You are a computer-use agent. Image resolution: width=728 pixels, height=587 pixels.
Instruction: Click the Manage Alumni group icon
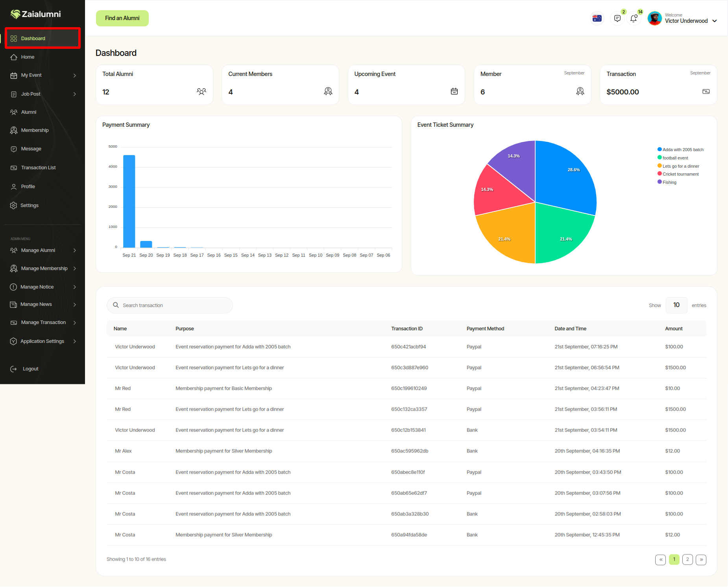pyautogui.click(x=14, y=250)
